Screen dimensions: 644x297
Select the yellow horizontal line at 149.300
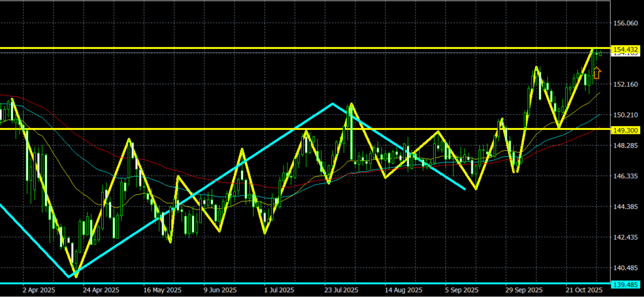pos(189,129)
